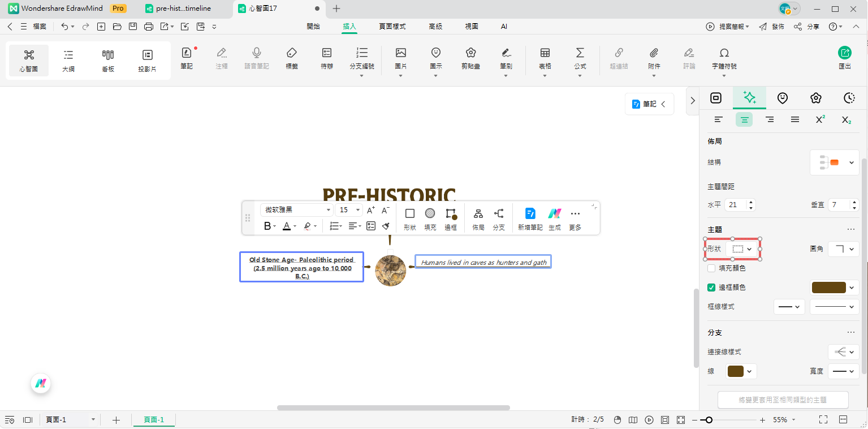Screen dimensions: 868x429
Task: Switch to the 頁面樣式 ribbon tab
Action: tap(392, 27)
